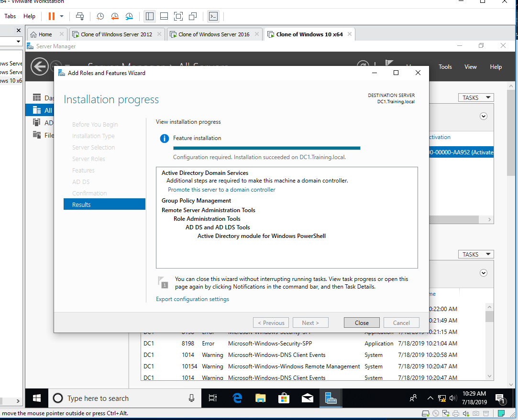Click Send Ctrl+Alt+Del toolbar icon
The width and height of the screenshot is (518, 420).
(80, 16)
